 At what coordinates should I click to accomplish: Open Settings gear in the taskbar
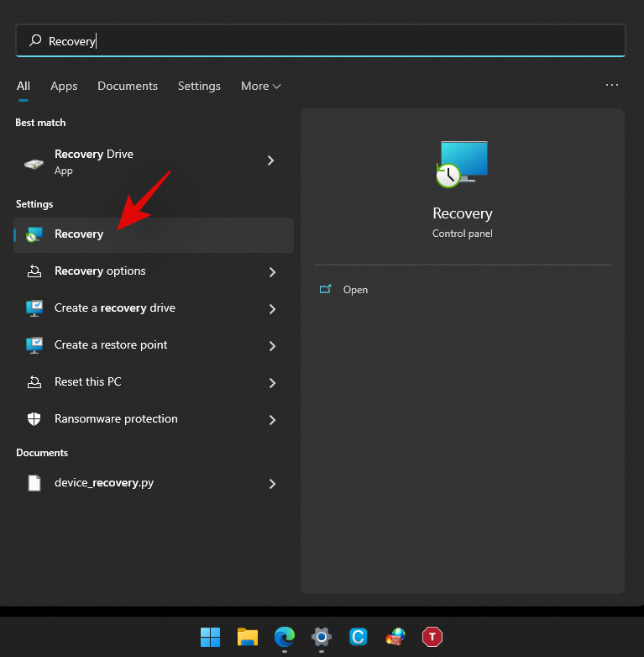point(321,637)
